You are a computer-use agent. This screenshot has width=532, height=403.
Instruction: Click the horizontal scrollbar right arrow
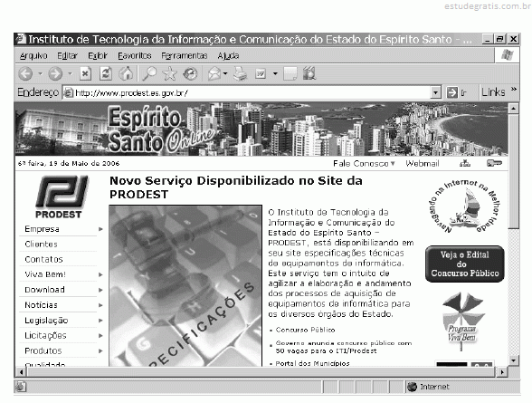pos(501,372)
